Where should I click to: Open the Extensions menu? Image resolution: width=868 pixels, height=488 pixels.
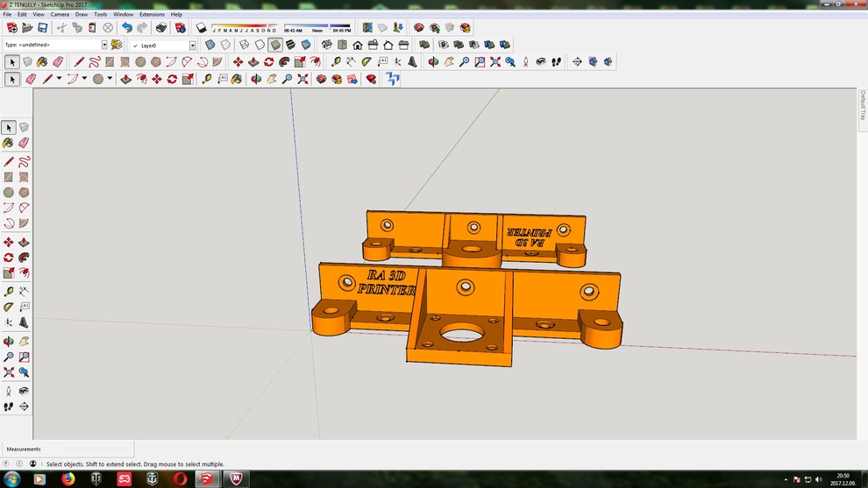(x=152, y=15)
